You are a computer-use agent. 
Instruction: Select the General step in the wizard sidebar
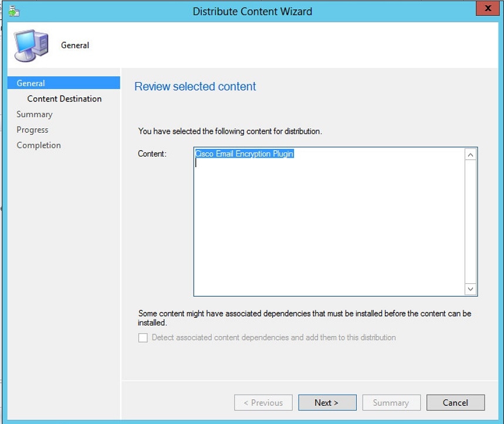(31, 83)
